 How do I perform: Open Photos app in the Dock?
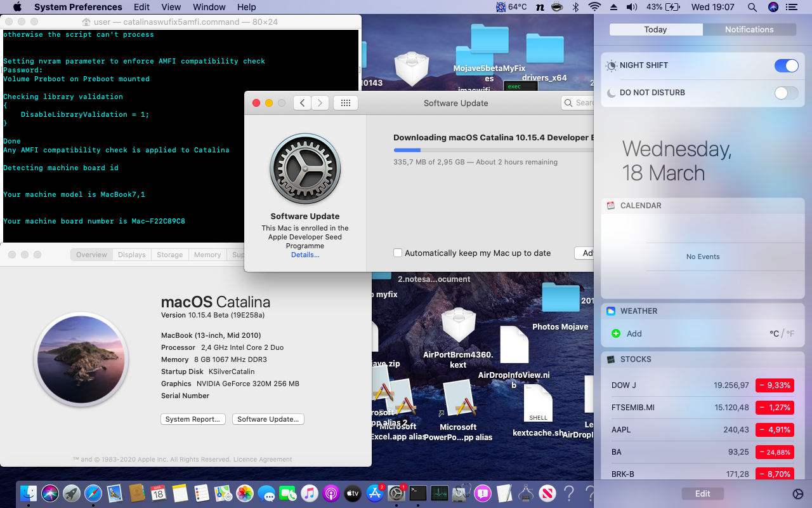244,493
